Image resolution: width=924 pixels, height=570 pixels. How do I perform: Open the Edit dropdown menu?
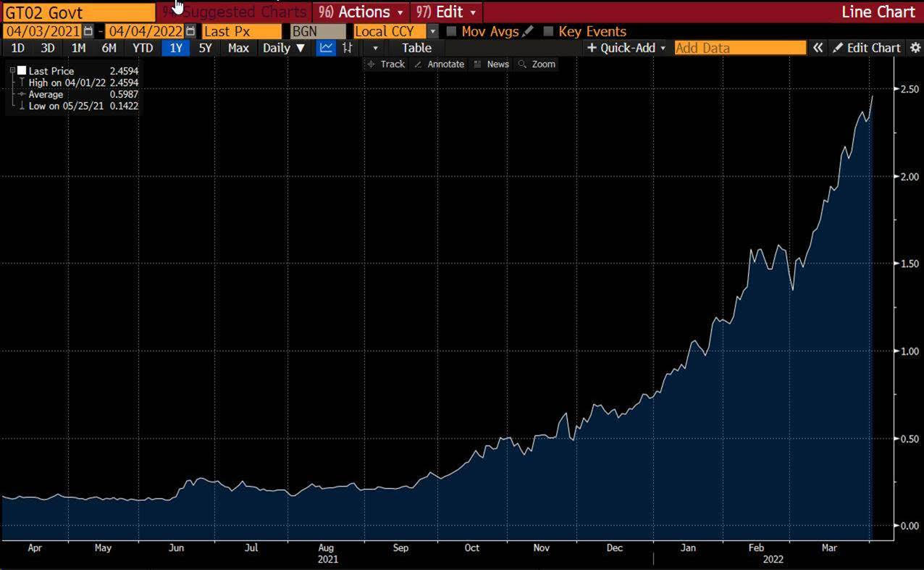446,12
